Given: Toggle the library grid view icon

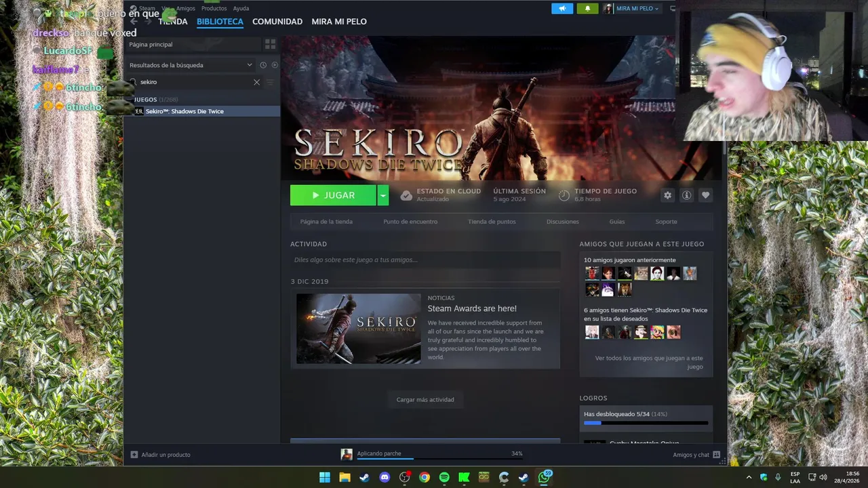Looking at the screenshot, I should click(270, 44).
